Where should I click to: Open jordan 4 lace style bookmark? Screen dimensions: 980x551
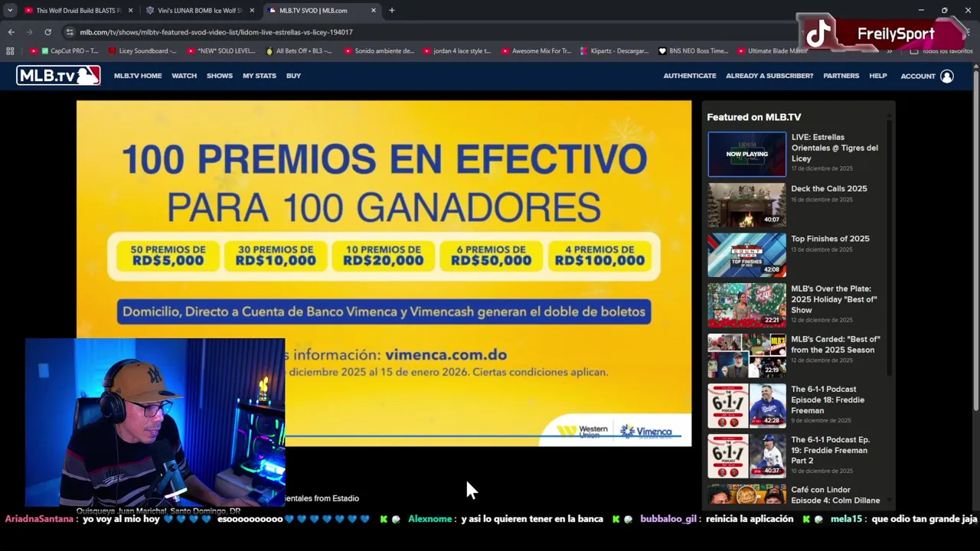(x=456, y=51)
